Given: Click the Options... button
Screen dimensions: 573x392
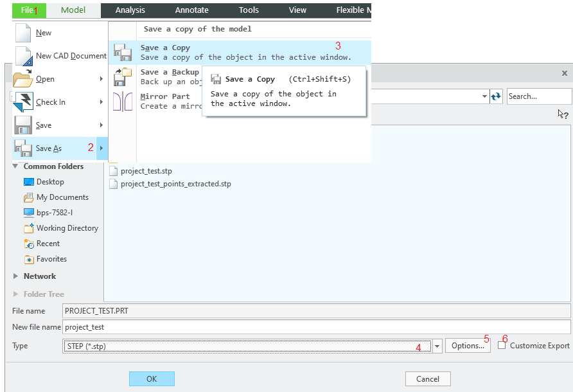Looking at the screenshot, I should coord(468,346).
